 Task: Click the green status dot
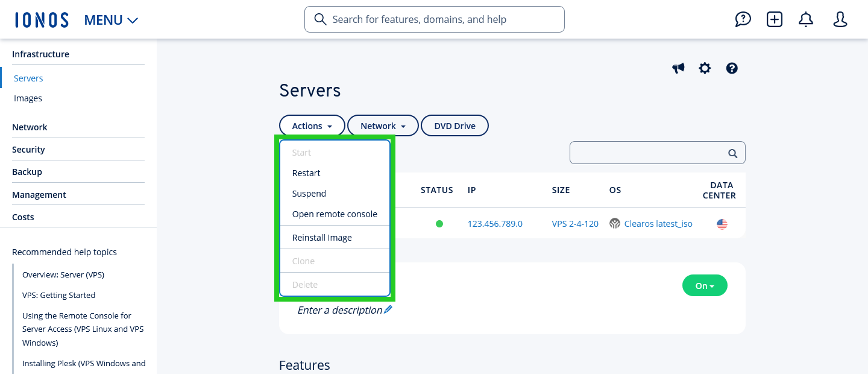[439, 224]
